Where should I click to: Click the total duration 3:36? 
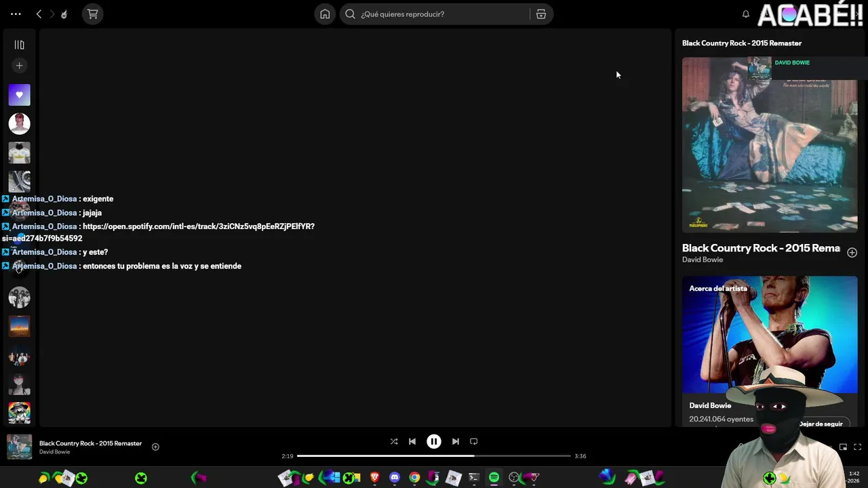tap(580, 456)
